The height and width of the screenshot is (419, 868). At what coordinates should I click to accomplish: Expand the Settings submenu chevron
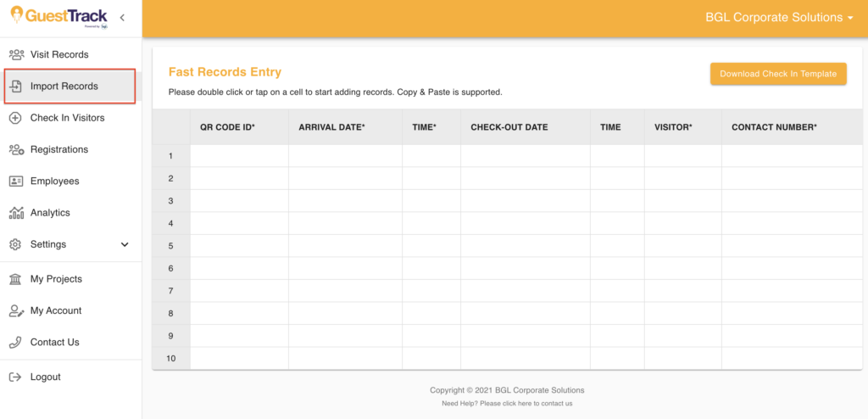tap(125, 244)
